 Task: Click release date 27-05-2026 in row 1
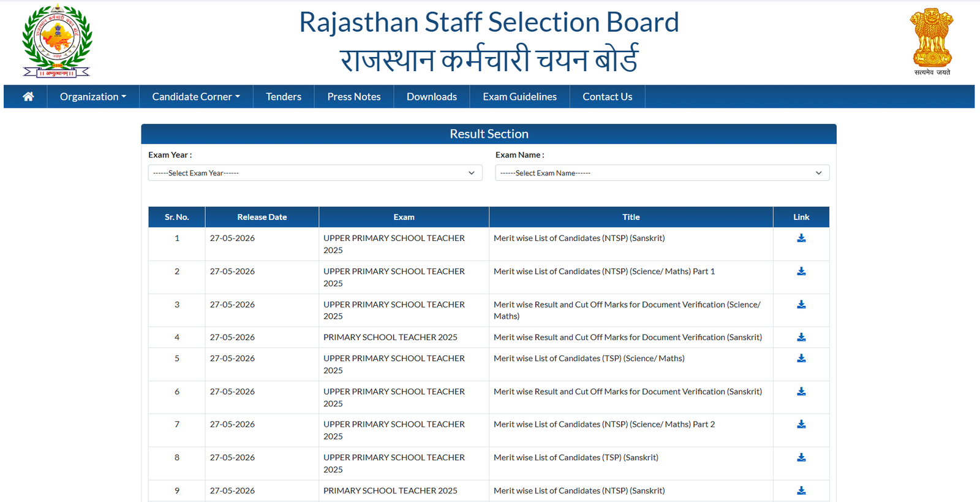tap(232, 238)
